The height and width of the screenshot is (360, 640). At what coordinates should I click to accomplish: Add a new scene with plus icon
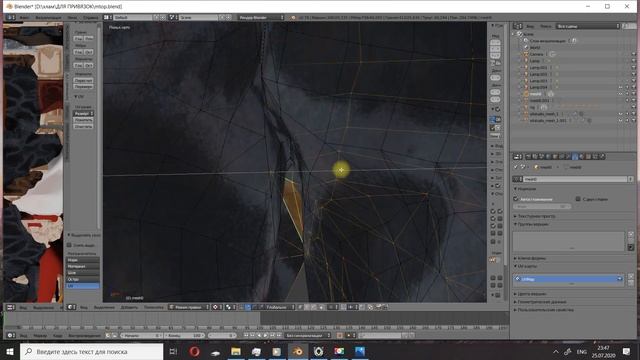(x=222, y=18)
